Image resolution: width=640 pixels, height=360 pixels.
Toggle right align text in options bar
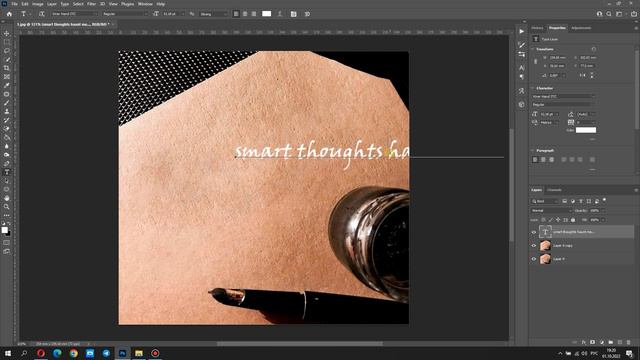tap(254, 14)
